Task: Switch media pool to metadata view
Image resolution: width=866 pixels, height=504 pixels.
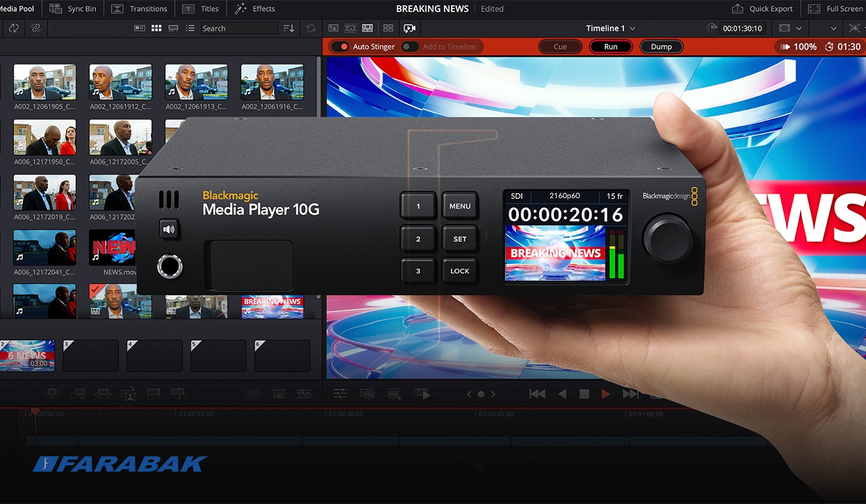Action: coord(140,28)
